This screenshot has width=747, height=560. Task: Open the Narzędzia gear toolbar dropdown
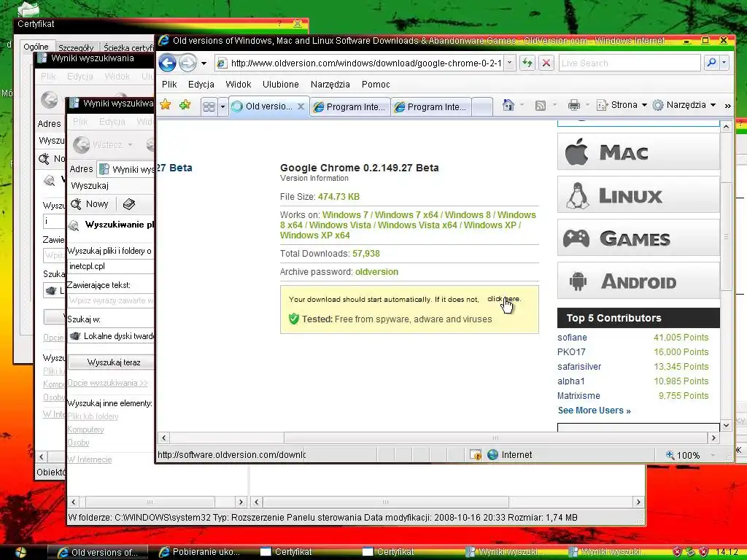(x=684, y=105)
